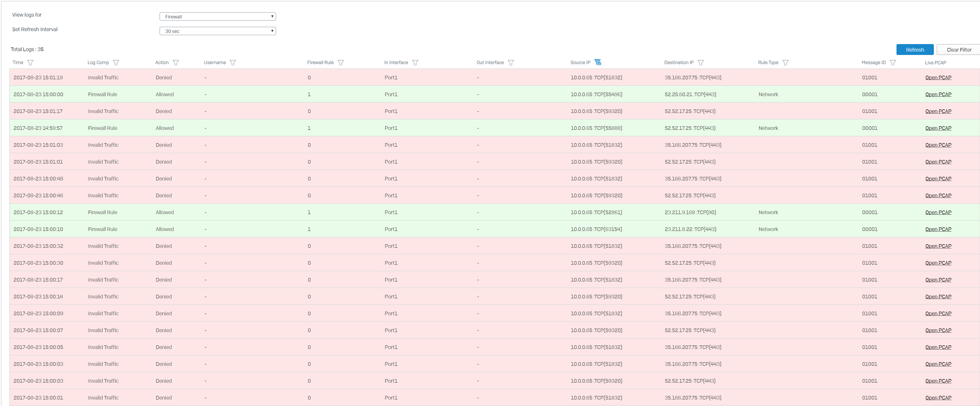Click Firewall Rule log comp at 15:00:00
The height and width of the screenshot is (406, 980).
(103, 94)
